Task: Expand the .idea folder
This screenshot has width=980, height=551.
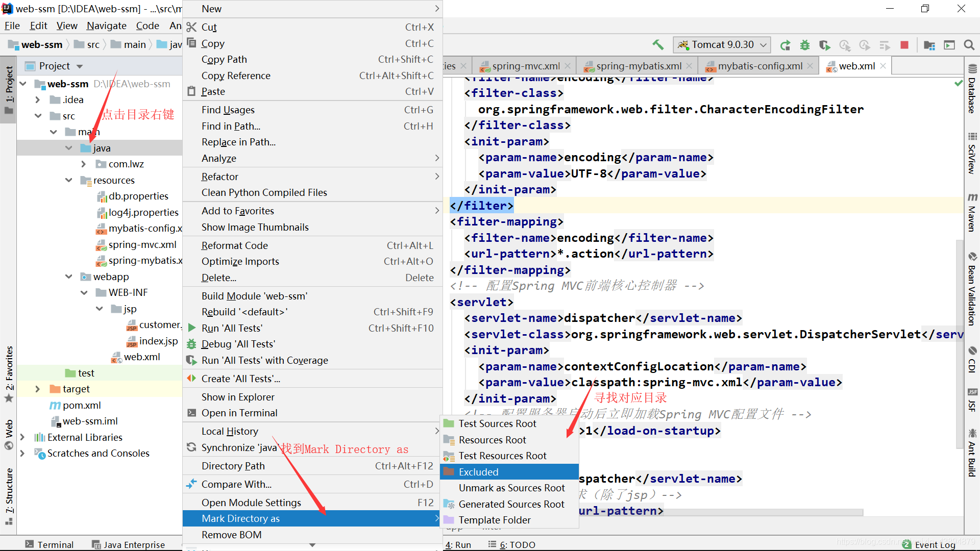Action: click(x=37, y=99)
